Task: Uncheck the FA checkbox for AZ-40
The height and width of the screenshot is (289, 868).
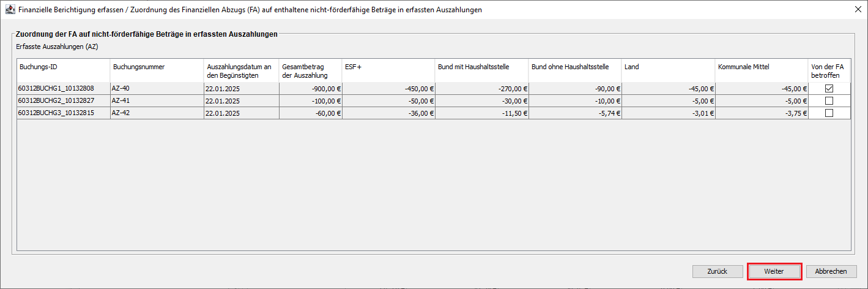Action: point(829,88)
